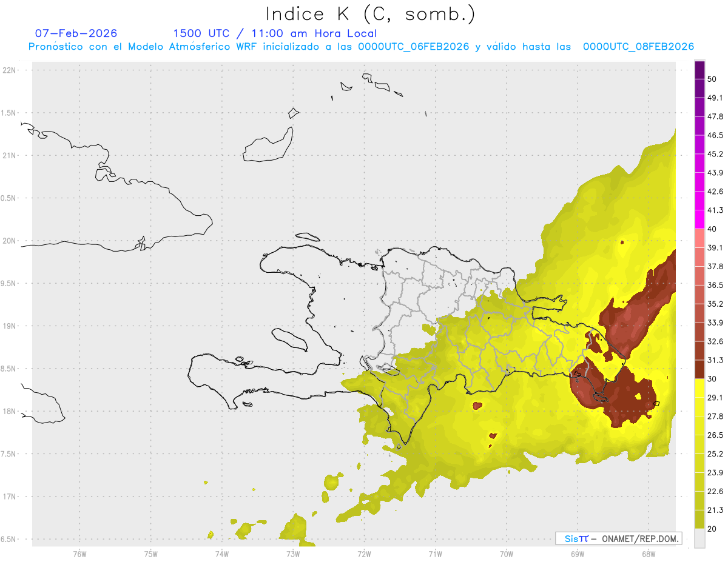Viewport: 728px width, 562px height.
Task: Click the 72W longitude label
Action: [x=364, y=554]
